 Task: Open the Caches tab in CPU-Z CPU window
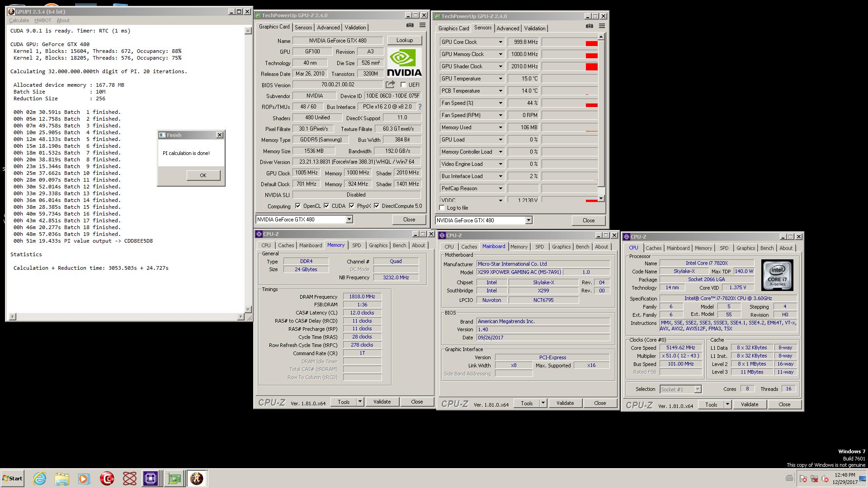(x=653, y=248)
